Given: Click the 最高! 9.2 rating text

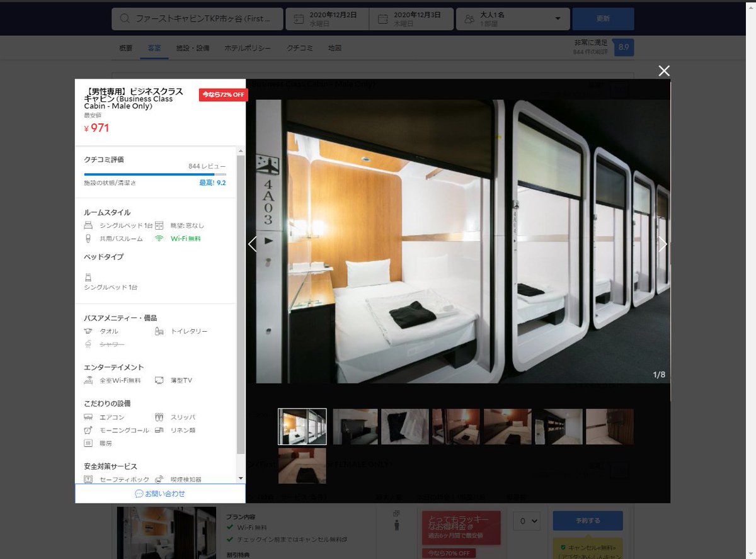Looking at the screenshot, I should point(213,183).
